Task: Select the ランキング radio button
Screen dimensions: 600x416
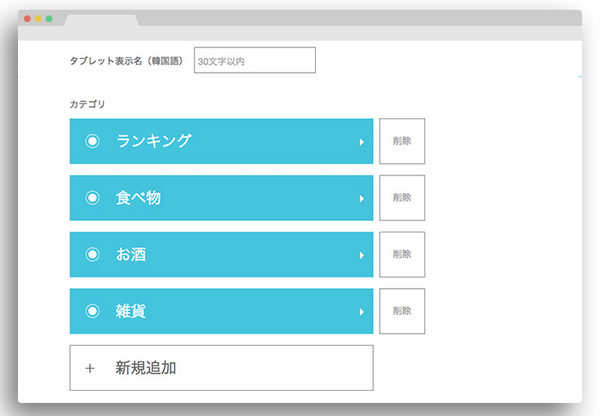Action: pyautogui.click(x=92, y=141)
